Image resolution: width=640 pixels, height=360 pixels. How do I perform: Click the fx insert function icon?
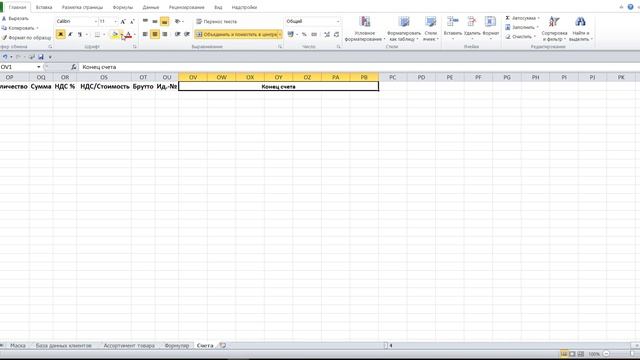click(73, 67)
